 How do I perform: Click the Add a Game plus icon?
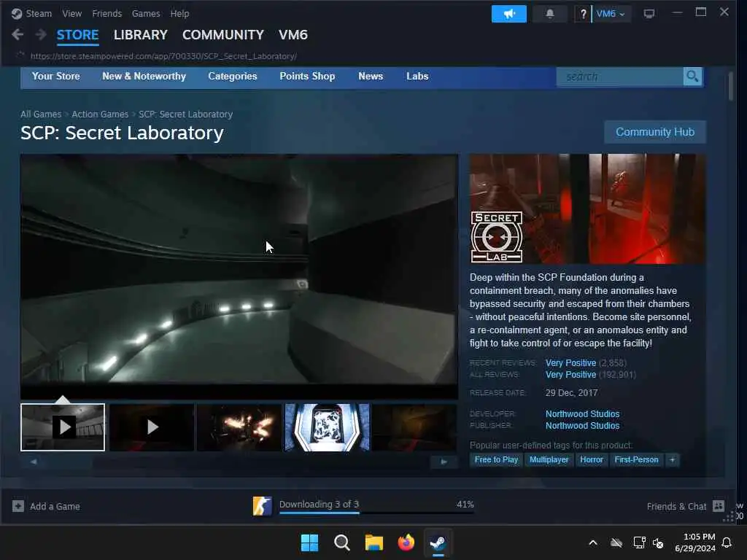18,506
